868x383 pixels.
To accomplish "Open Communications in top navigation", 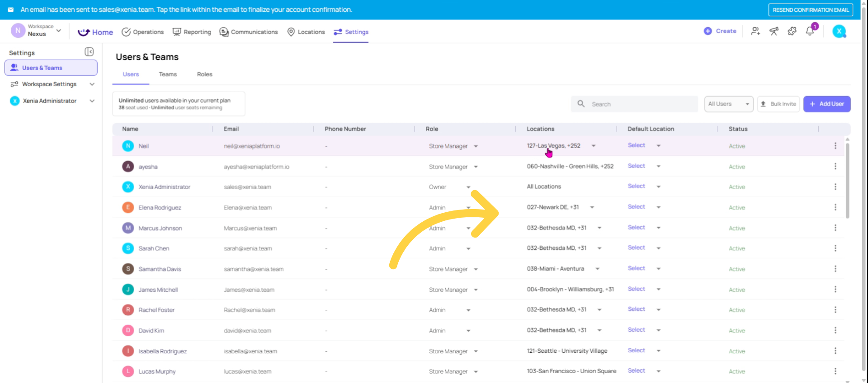I will coord(249,32).
